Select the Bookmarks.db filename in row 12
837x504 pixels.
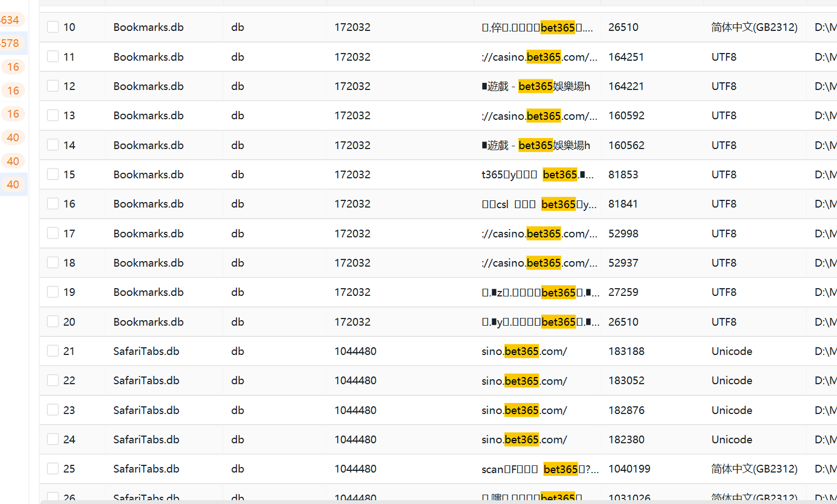pyautogui.click(x=149, y=86)
